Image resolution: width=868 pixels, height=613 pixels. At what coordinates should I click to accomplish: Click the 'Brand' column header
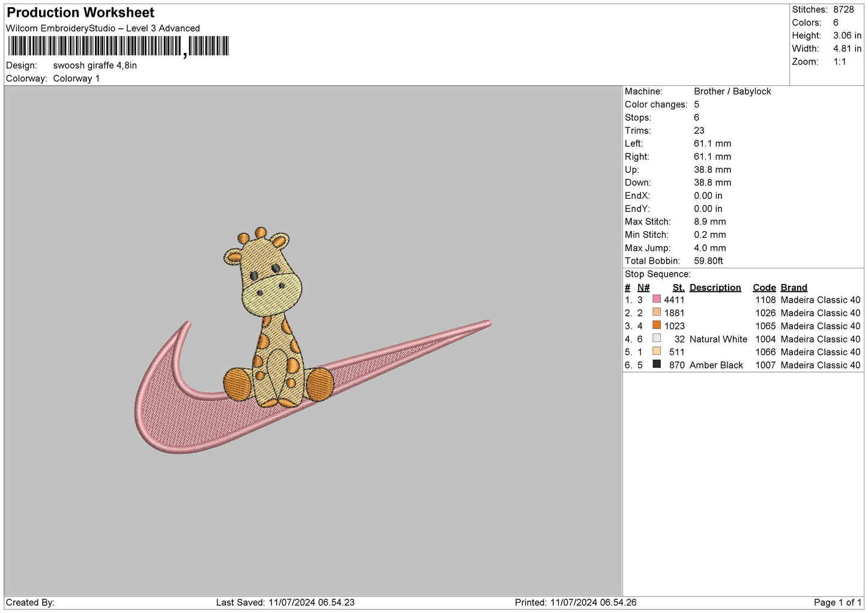(794, 288)
